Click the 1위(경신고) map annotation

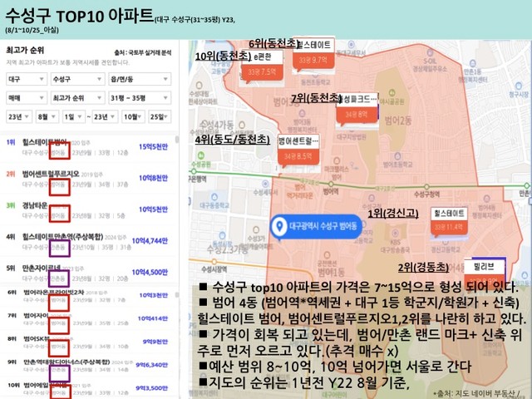(x=393, y=214)
